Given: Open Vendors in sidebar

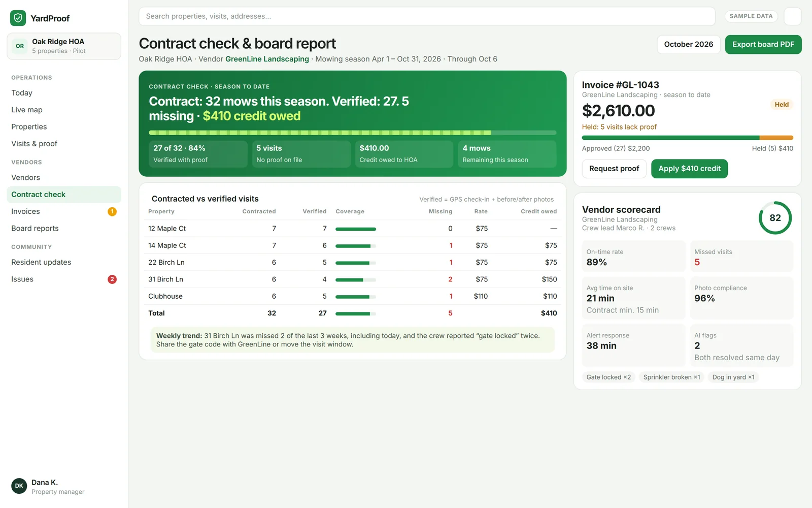Looking at the screenshot, I should click(64, 177).
